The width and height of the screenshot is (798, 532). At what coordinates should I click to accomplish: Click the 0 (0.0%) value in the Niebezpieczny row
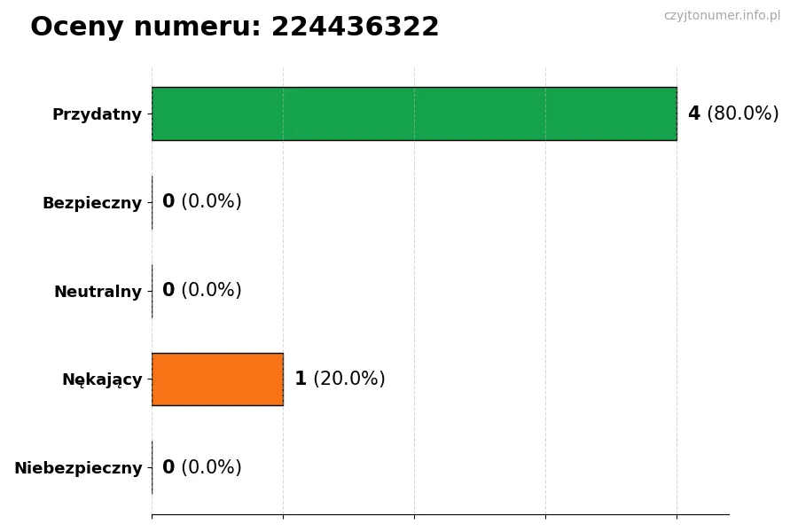(201, 468)
